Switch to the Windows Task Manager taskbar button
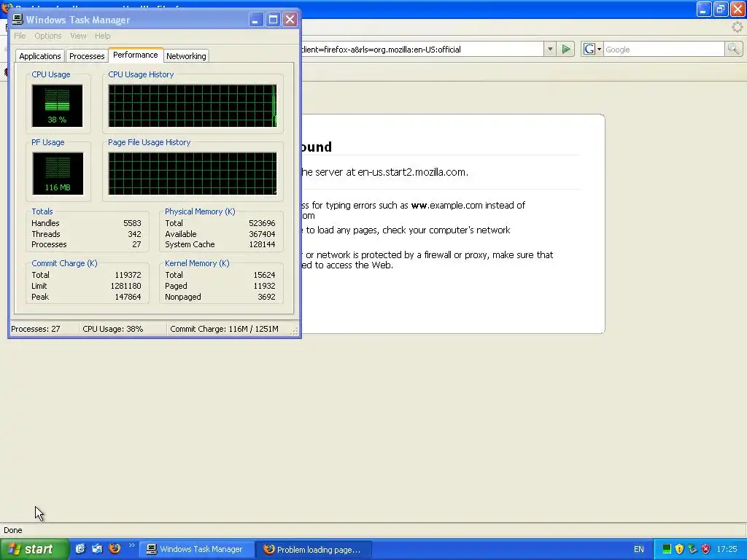 [196, 550]
